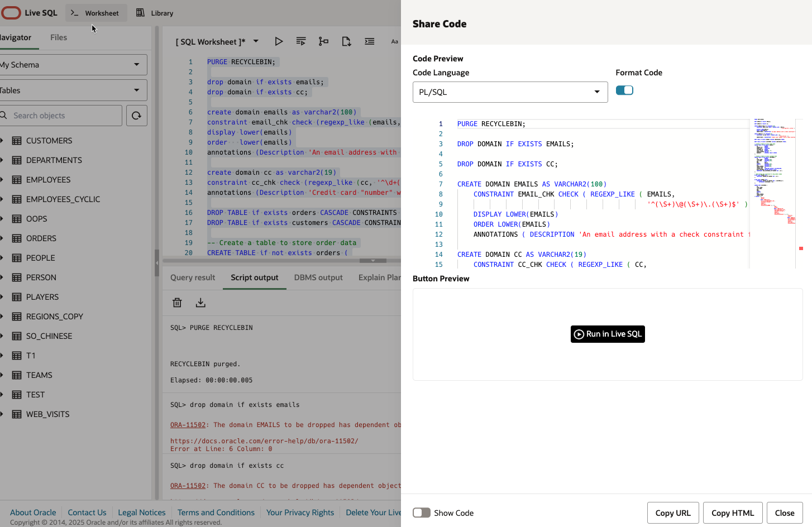Click the Search objects input field
Screen dimensions: 812x527
pyautogui.click(x=61, y=116)
